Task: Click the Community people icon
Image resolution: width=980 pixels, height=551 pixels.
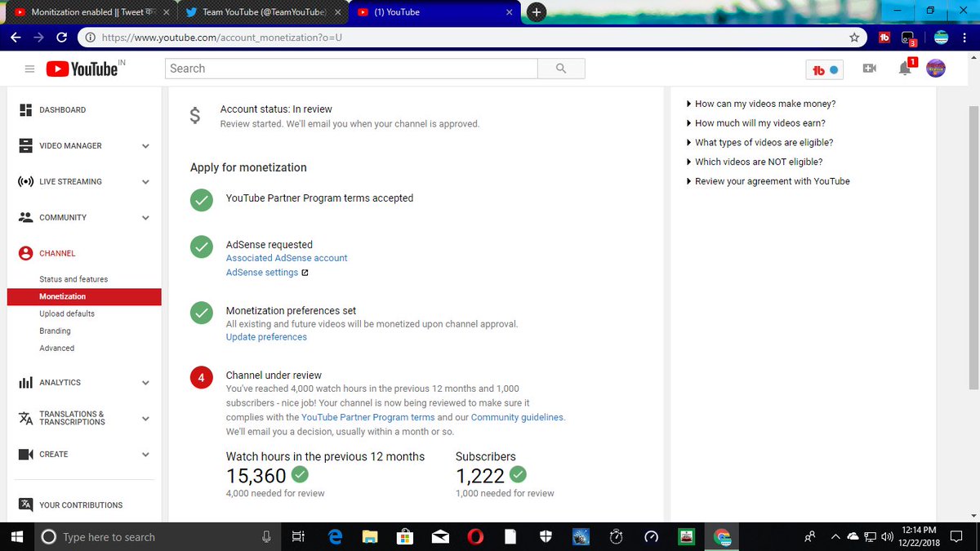Action: pyautogui.click(x=25, y=217)
